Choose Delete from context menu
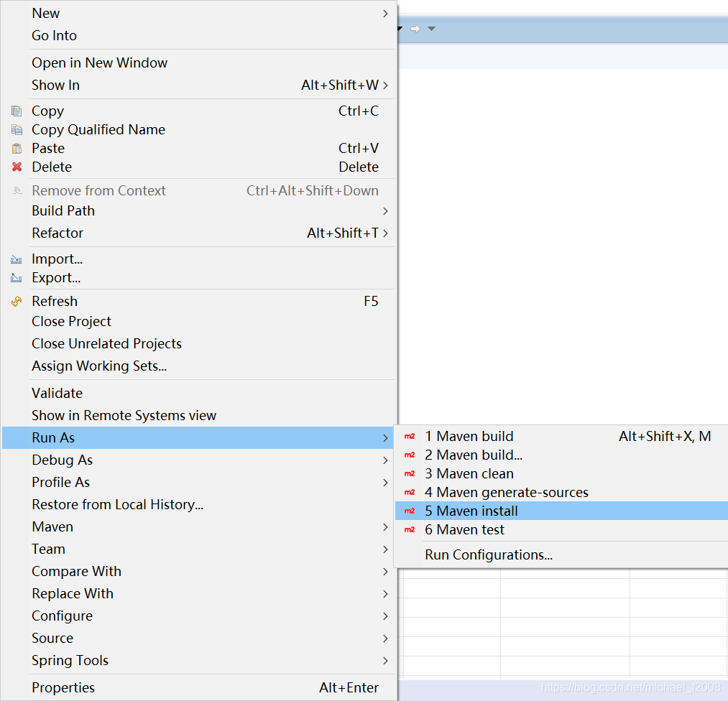 (199, 167)
